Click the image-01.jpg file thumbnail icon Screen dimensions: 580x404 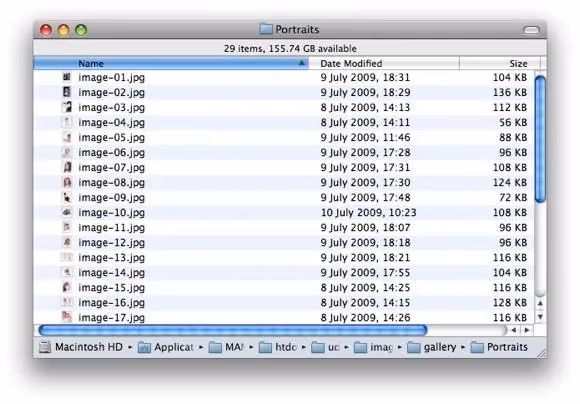coord(67,77)
